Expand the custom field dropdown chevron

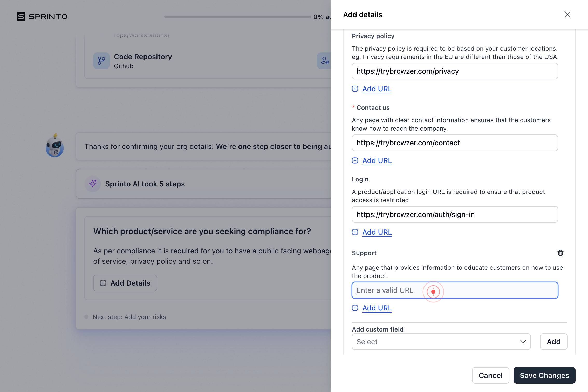(x=523, y=342)
